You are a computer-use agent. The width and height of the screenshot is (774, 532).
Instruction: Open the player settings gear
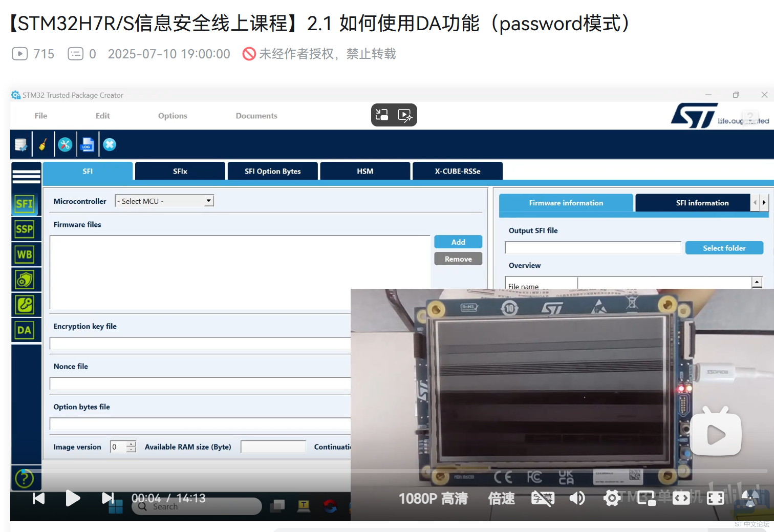(612, 498)
